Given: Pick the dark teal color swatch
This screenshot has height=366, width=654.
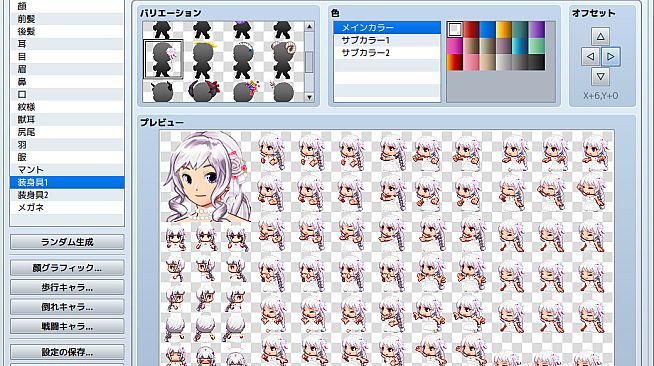Looking at the screenshot, I should pos(520,30).
